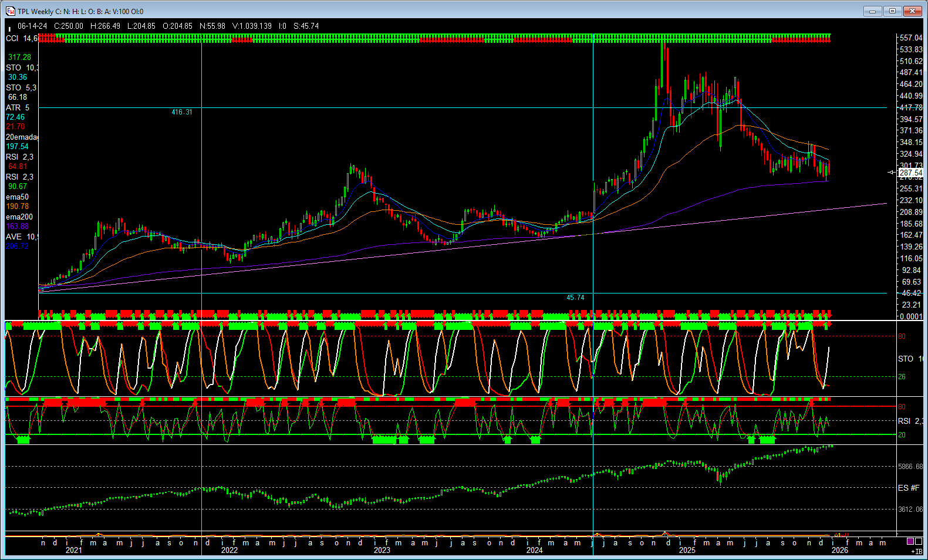Click the 20ema study label
Screen dimensions: 928x560
21,137
